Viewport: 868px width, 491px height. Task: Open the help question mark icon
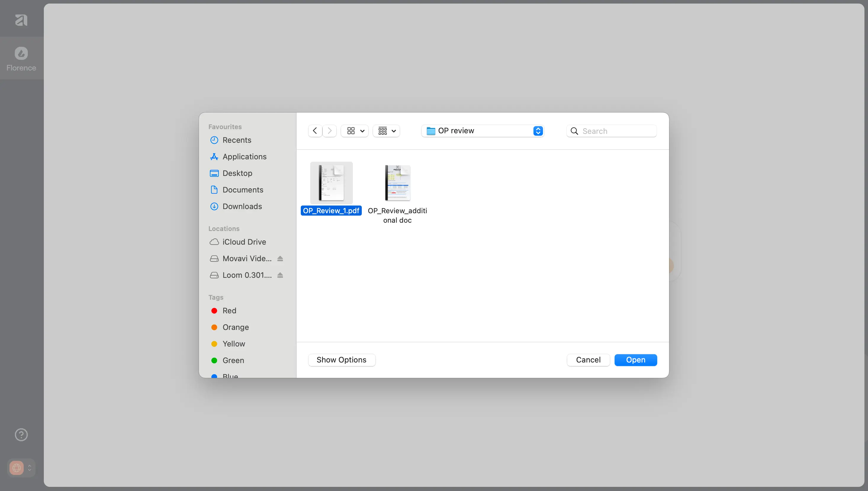(21, 435)
